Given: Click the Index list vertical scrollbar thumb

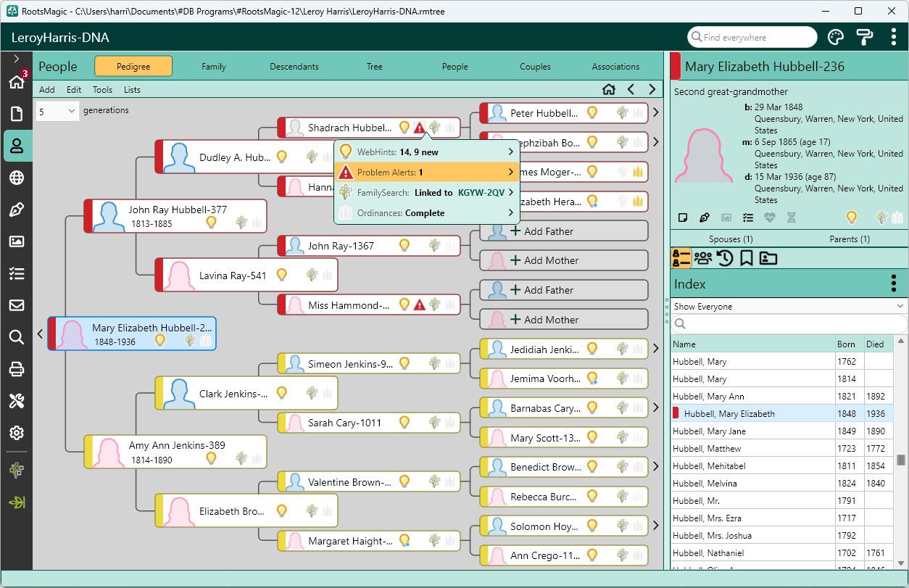Looking at the screenshot, I should point(901,460).
